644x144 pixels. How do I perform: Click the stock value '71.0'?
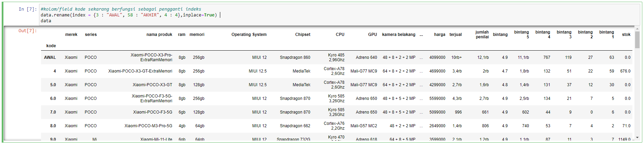tap(626, 126)
